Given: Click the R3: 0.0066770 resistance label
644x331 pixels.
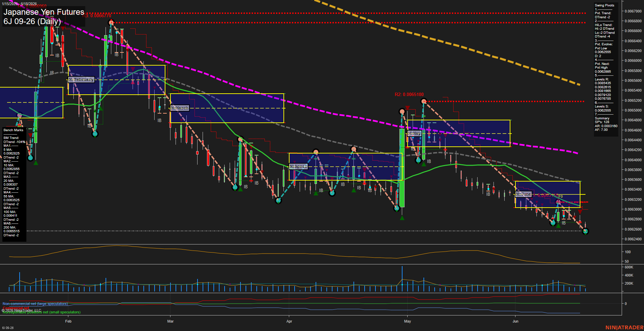Looking at the screenshot, I should coord(97,16).
